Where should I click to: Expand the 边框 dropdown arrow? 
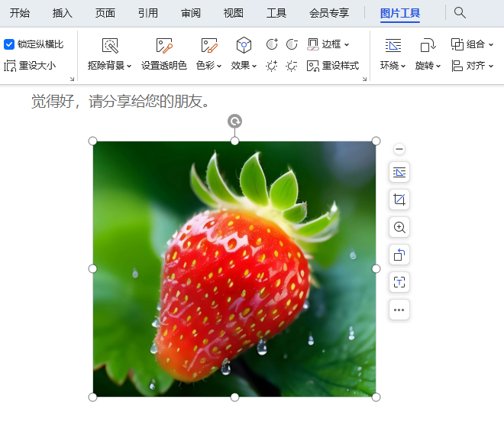click(347, 44)
